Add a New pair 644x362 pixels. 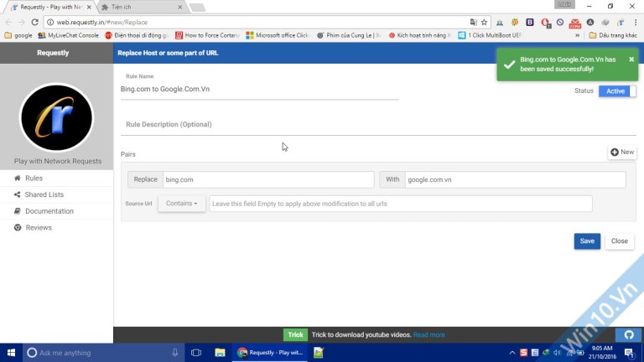pos(622,152)
